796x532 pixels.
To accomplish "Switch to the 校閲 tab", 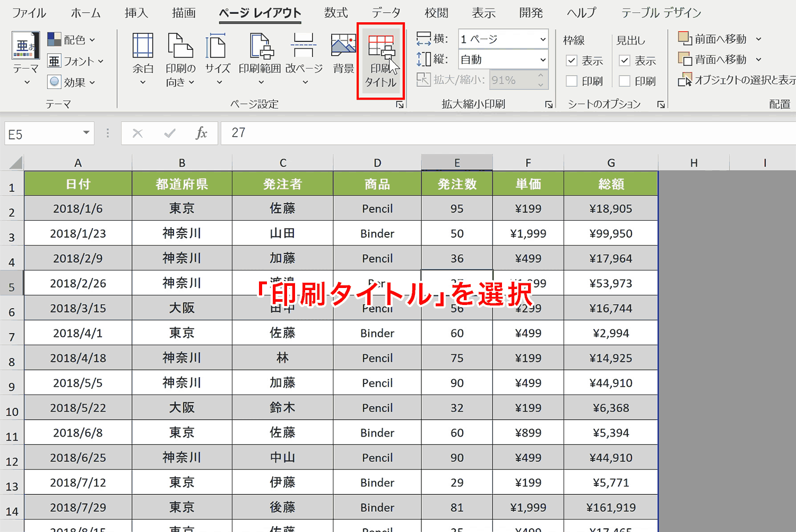I will [436, 13].
